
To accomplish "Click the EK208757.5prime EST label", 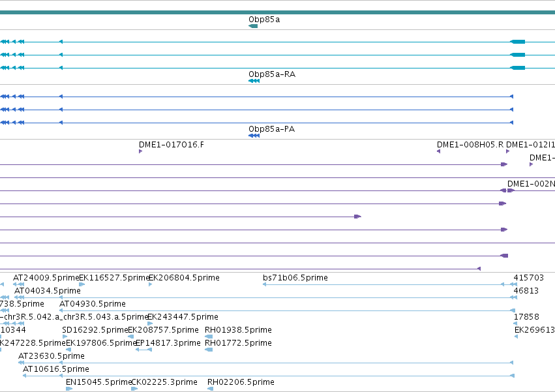I will (x=163, y=330).
